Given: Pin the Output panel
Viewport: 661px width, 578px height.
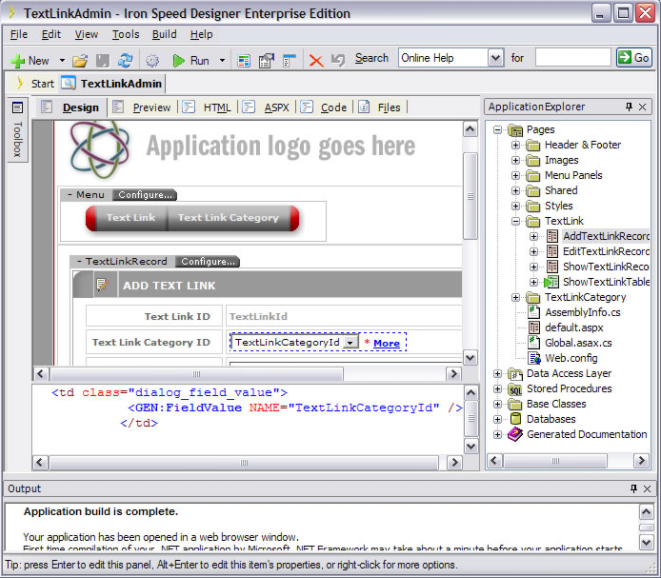Looking at the screenshot, I should tap(634, 488).
